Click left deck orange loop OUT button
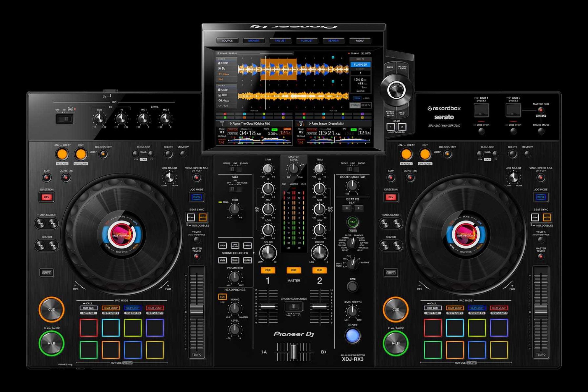Viewport: 588px width, 392px height. pyautogui.click(x=81, y=154)
